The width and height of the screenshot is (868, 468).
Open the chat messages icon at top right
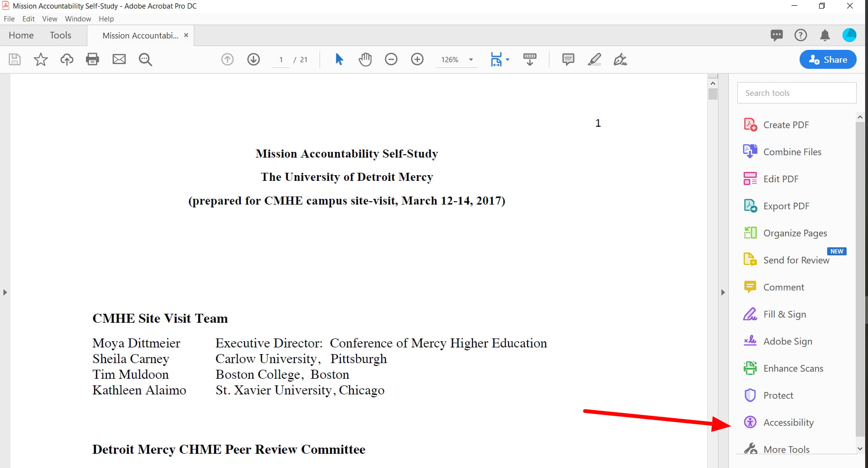(777, 35)
